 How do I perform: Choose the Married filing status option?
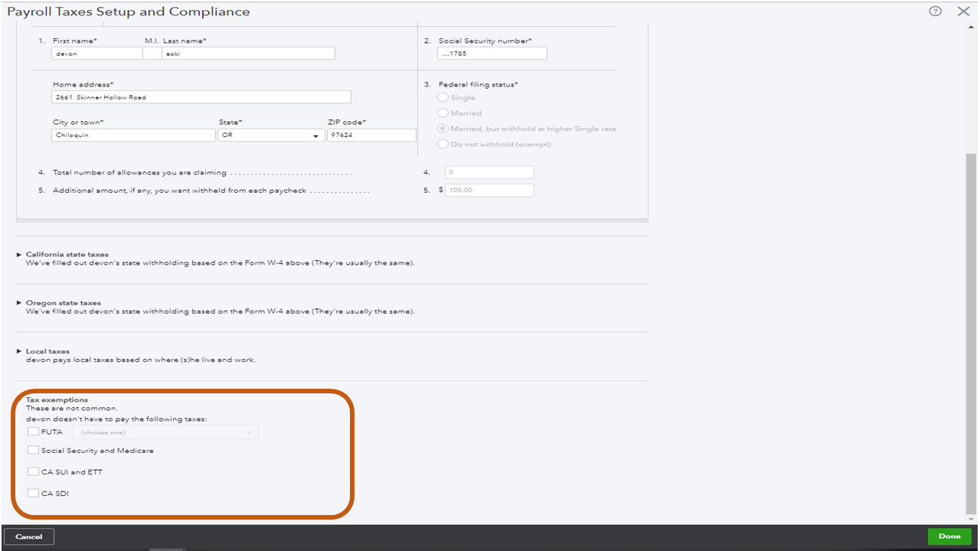pyautogui.click(x=443, y=113)
